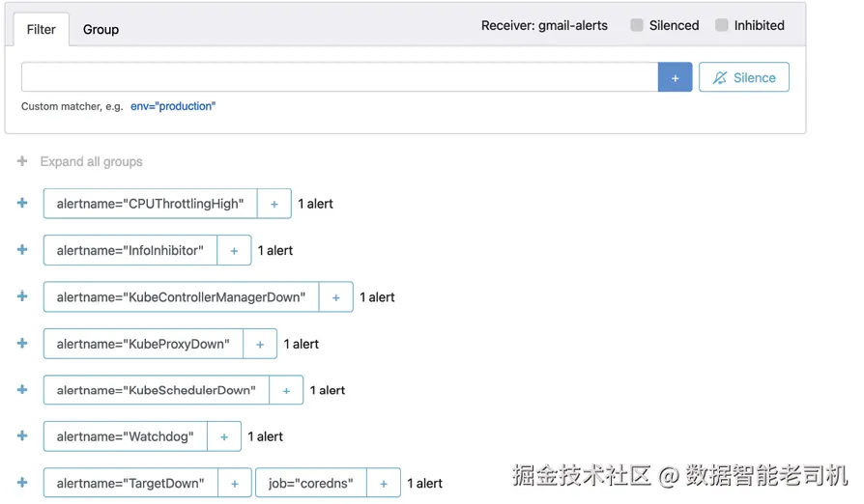Click the alertname="KubeProxyDown" label
This screenshot has width=864, height=504.
(x=143, y=344)
